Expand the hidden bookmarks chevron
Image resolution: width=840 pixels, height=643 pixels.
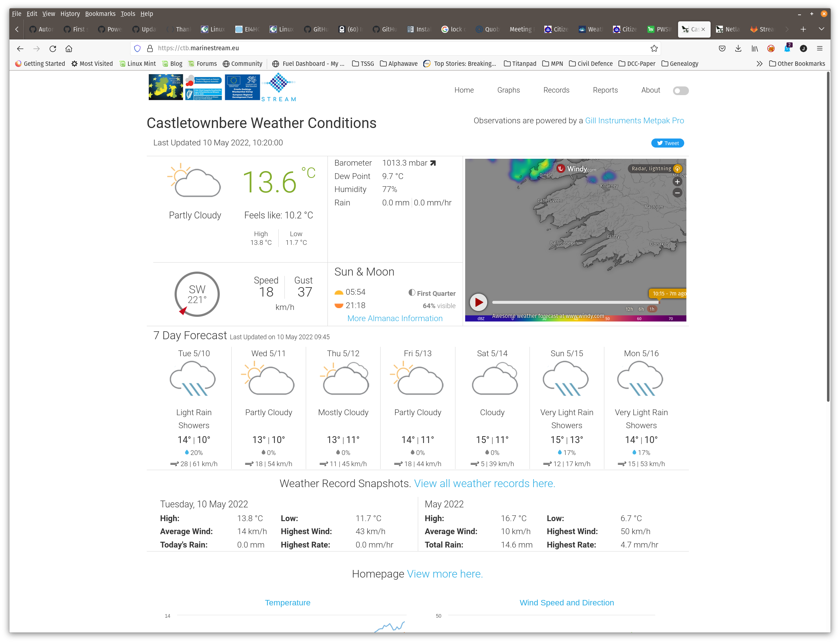[x=759, y=64]
